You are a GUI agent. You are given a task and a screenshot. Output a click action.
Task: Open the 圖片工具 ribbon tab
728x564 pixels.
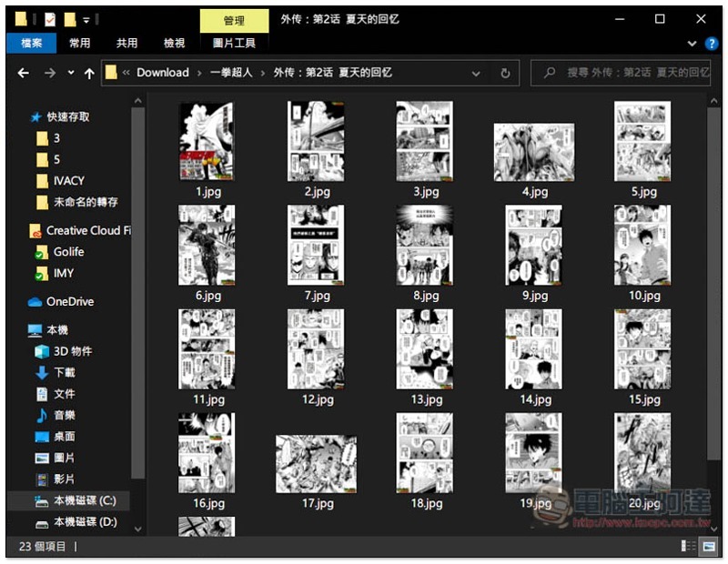(x=234, y=43)
